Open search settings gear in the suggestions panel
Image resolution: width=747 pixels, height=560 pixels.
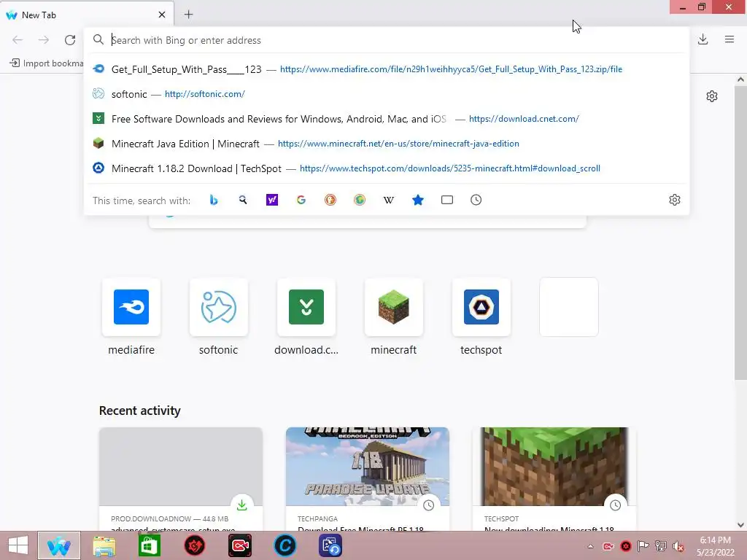pyautogui.click(x=675, y=200)
